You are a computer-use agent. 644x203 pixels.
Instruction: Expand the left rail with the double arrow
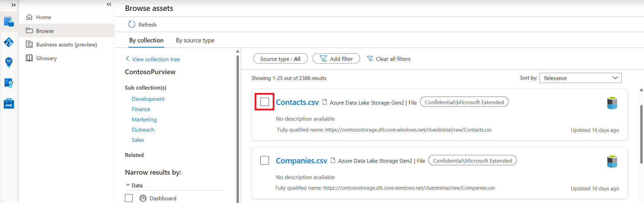(x=13, y=5)
